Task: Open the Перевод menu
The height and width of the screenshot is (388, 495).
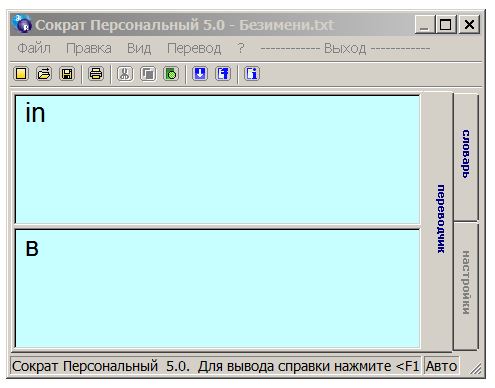Action: [194, 48]
